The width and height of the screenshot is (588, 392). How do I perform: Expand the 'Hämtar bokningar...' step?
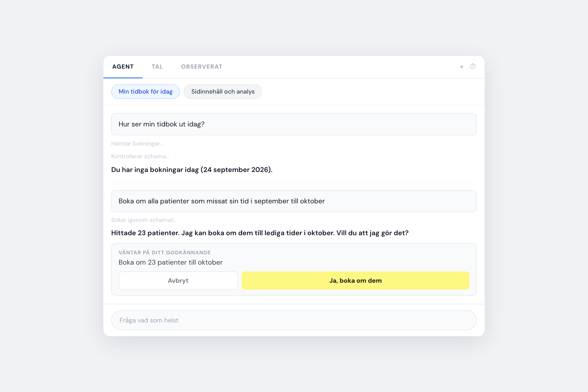tap(137, 144)
